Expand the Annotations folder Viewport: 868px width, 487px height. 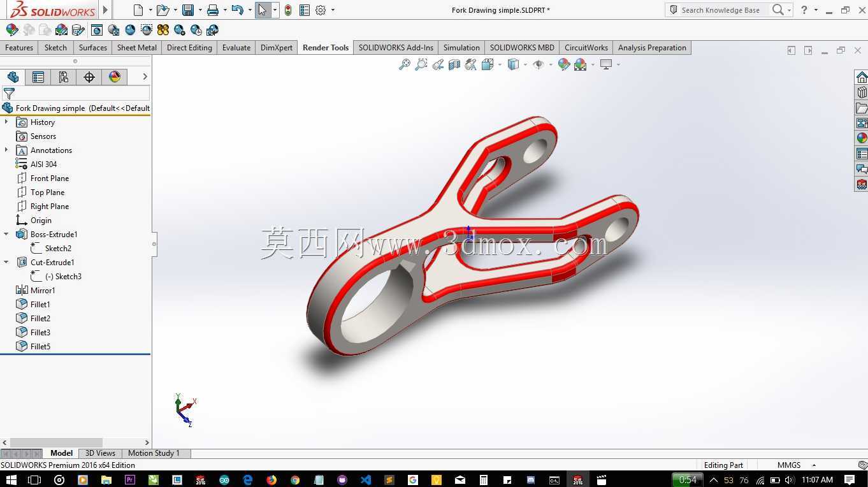coord(6,150)
